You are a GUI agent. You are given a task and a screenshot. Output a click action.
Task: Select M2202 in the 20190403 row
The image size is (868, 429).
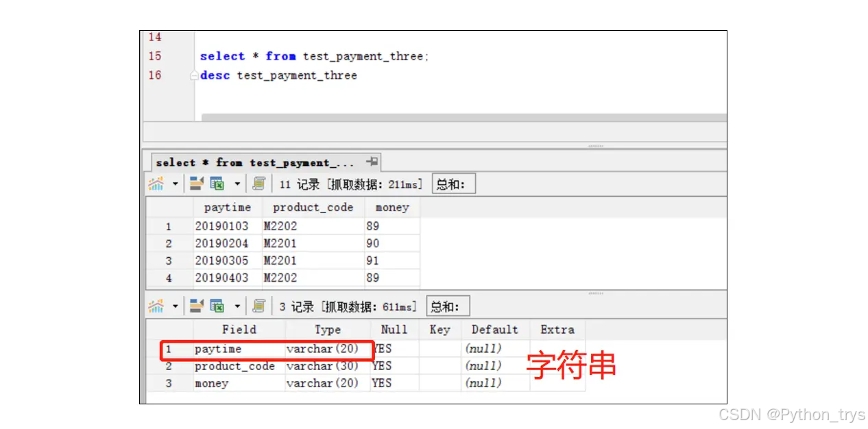point(313,278)
